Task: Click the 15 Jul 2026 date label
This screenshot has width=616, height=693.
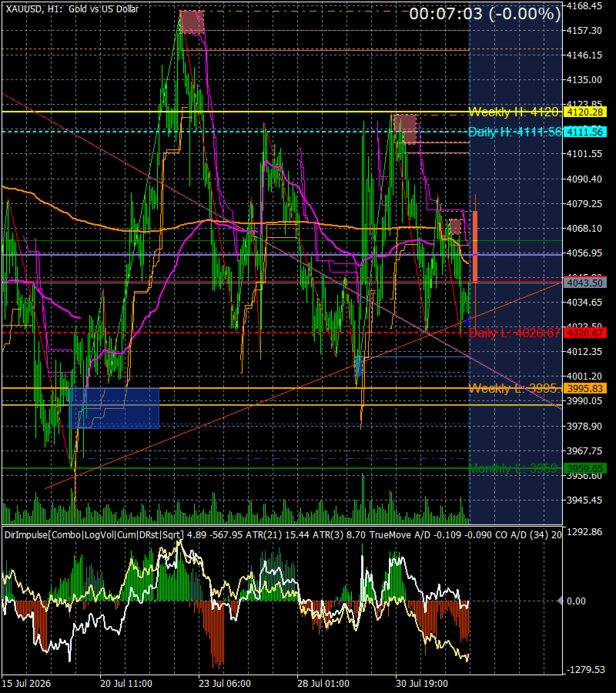Action: pos(26,684)
